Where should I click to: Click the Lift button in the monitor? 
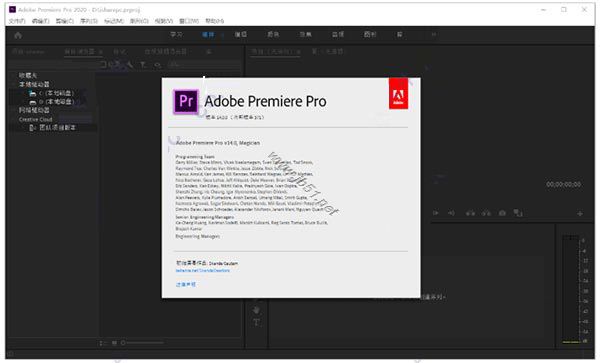click(x=470, y=213)
